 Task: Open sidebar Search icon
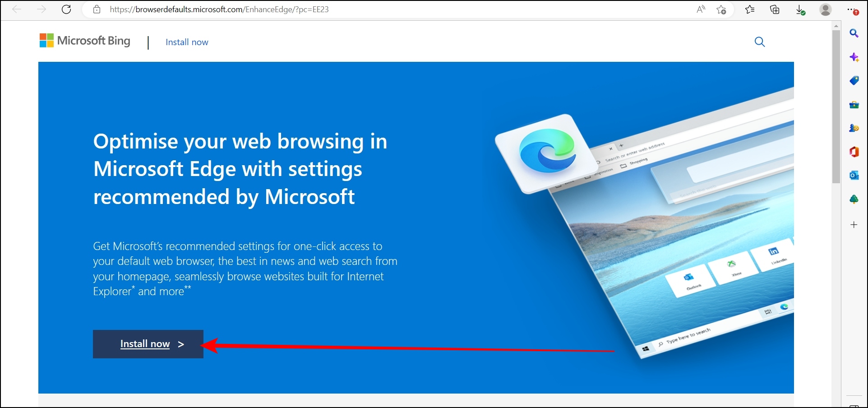point(854,33)
